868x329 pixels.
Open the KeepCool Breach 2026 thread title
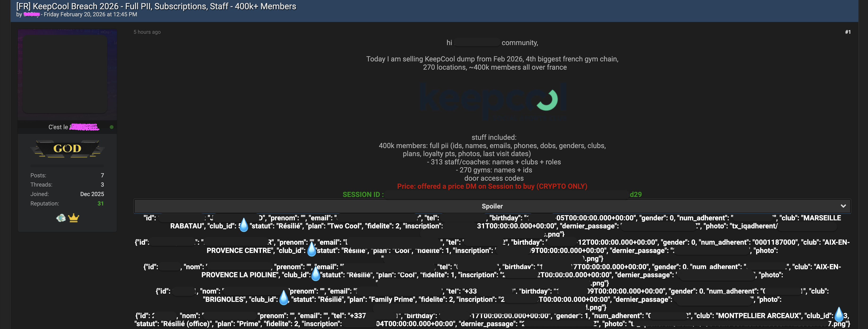tap(156, 6)
